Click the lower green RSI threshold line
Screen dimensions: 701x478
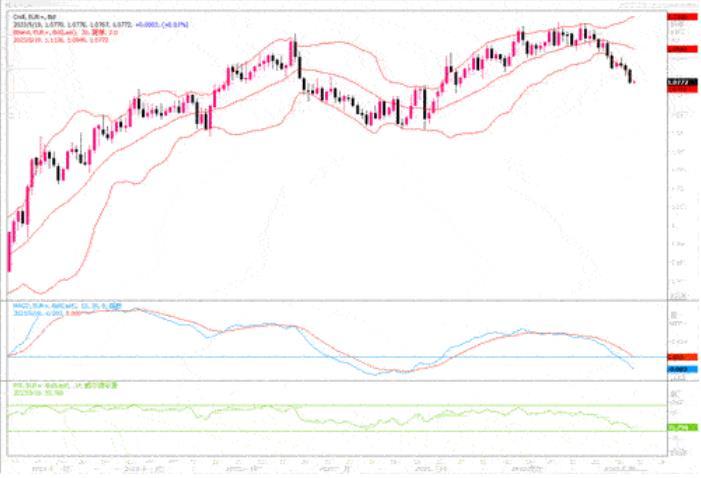click(x=300, y=431)
